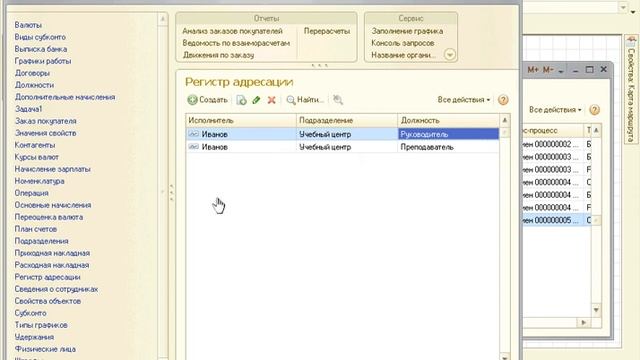Open Виды субконто in navigation panel
The height and width of the screenshot is (360, 640).
pos(40,37)
